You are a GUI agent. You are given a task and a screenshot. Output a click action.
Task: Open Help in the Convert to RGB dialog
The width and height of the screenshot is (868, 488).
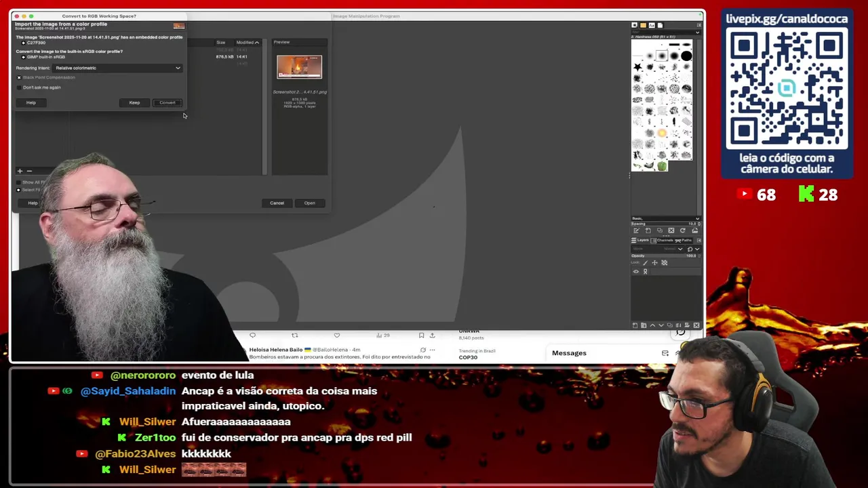(x=31, y=102)
